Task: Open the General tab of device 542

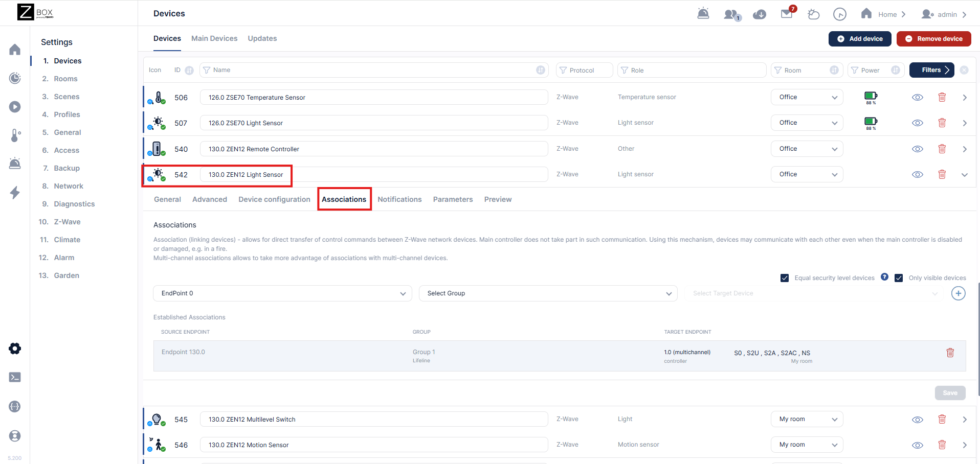Action: [167, 199]
